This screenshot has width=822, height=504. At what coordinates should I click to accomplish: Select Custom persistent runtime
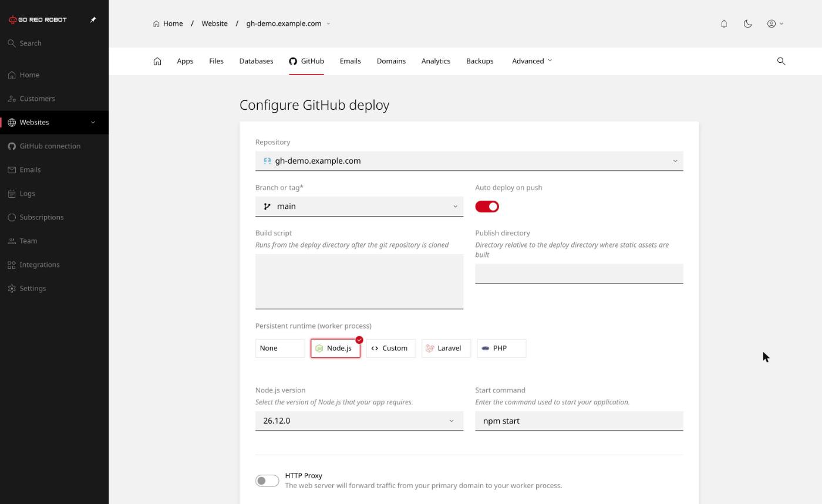[390, 349]
